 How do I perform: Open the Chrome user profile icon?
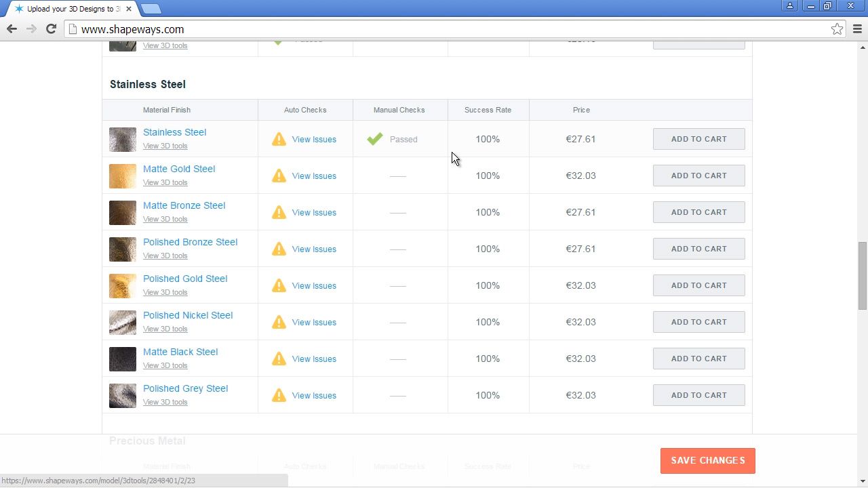coord(790,6)
